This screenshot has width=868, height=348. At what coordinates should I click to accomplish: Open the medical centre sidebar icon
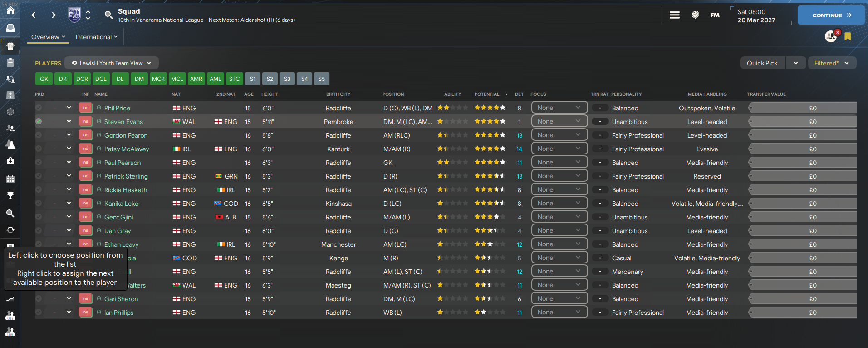[10, 161]
